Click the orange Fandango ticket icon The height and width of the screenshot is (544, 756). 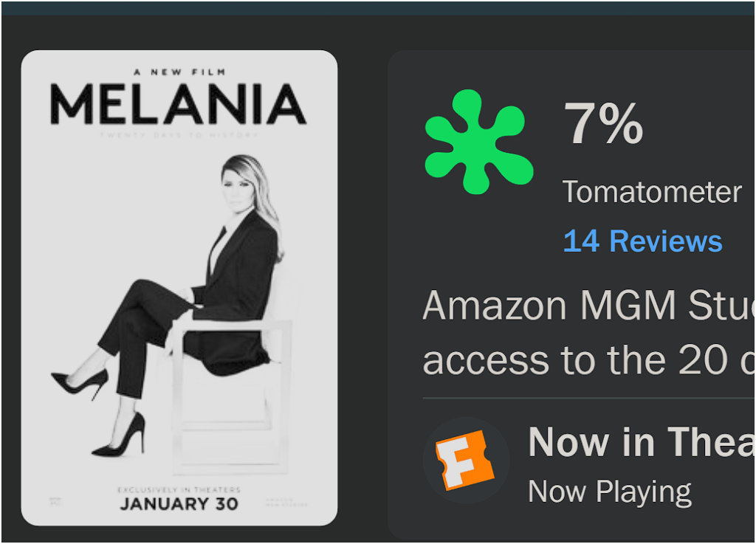pyautogui.click(x=465, y=460)
